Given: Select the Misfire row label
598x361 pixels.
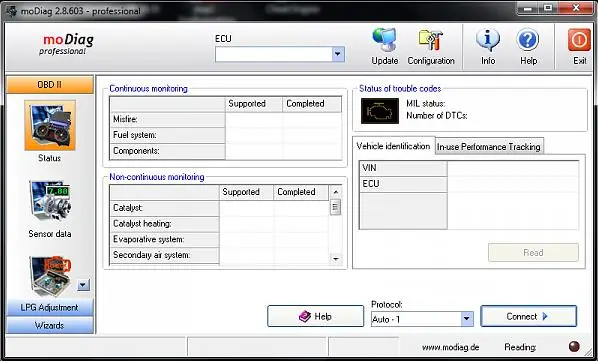Looking at the screenshot, I should pyautogui.click(x=167, y=119).
